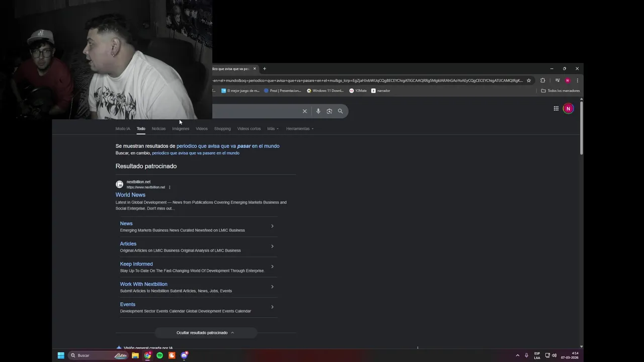This screenshot has width=644, height=362.
Task: Switch to the Shopping tab
Action: click(x=222, y=129)
